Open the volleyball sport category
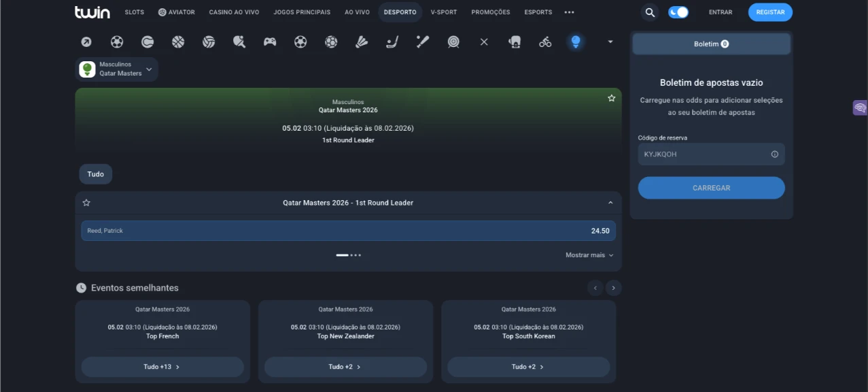 click(x=209, y=42)
